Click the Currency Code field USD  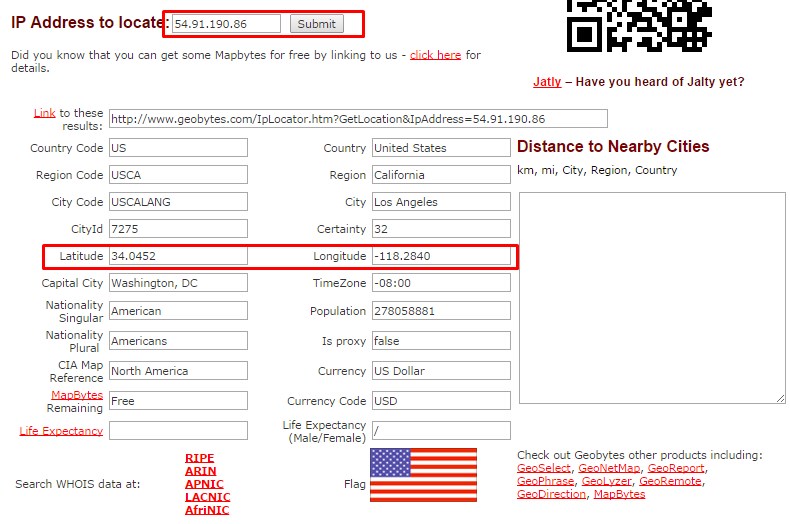click(441, 401)
